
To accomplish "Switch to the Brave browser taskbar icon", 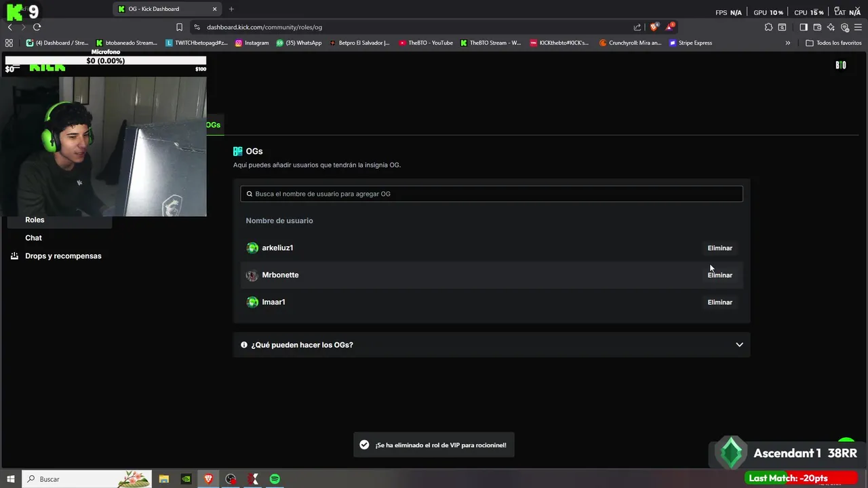I will point(208,479).
